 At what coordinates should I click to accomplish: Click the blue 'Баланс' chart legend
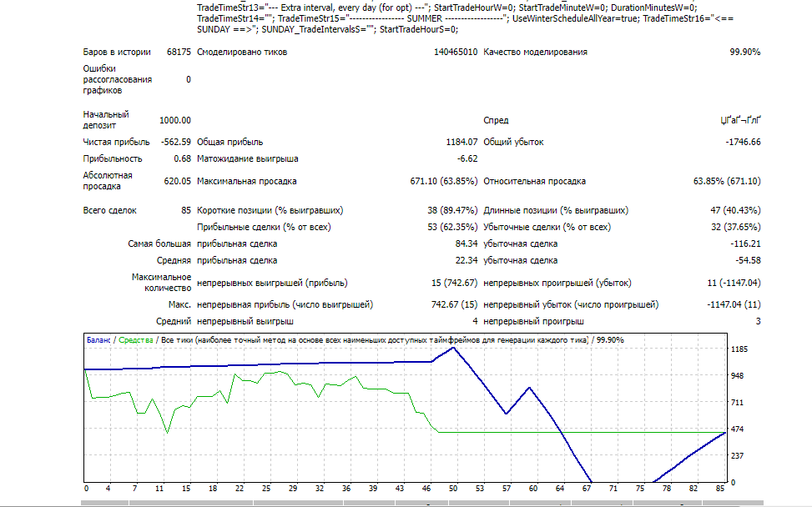coord(98,340)
